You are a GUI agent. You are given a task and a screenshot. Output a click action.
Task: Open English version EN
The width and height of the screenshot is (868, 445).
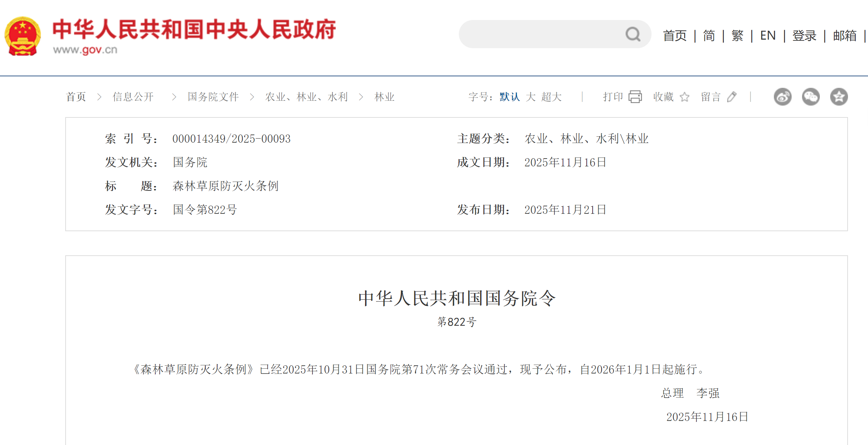click(768, 36)
